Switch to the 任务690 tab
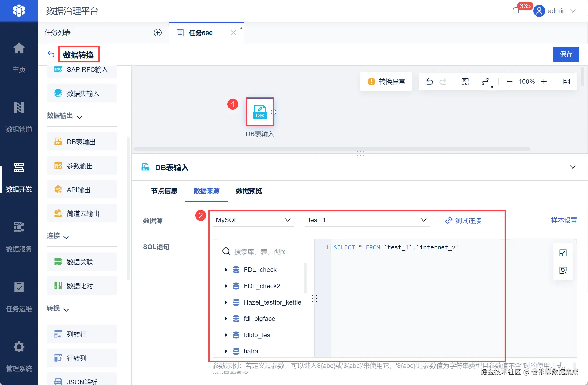588x385 pixels. [x=201, y=33]
